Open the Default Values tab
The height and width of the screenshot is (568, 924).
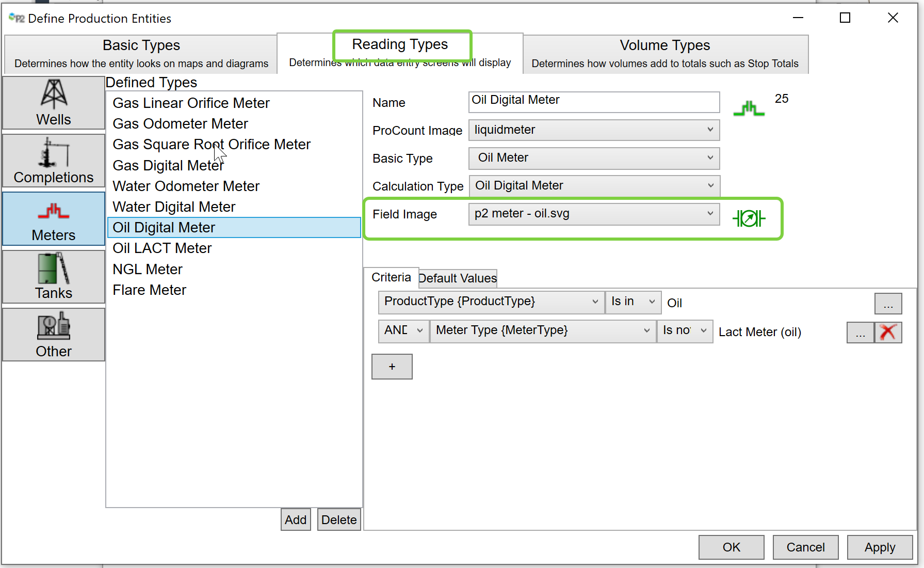pyautogui.click(x=458, y=278)
